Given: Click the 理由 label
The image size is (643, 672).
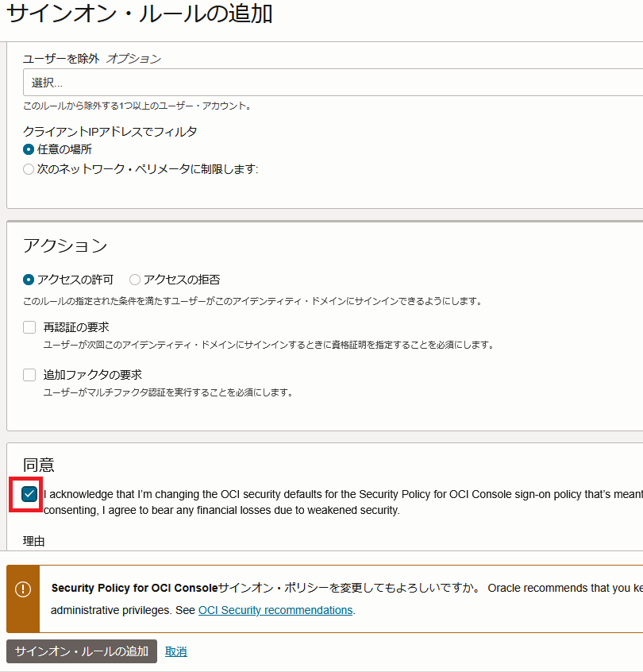Looking at the screenshot, I should click(x=34, y=541).
